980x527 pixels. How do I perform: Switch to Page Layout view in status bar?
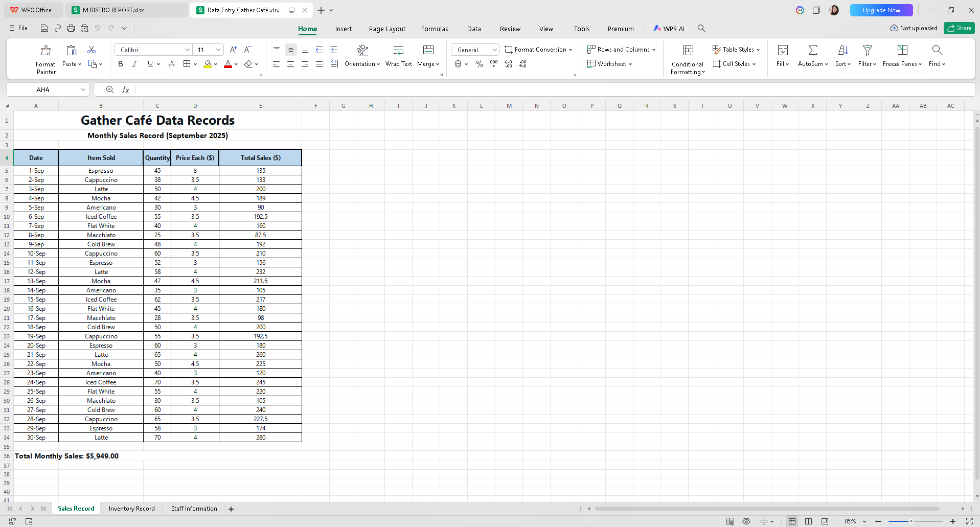(808, 521)
